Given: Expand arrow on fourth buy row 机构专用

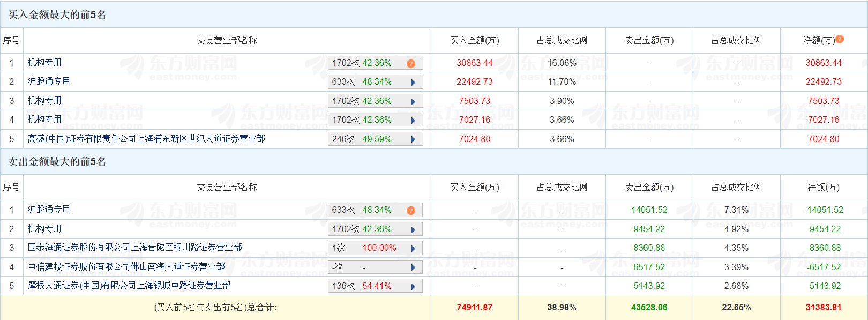Looking at the screenshot, I should [x=413, y=120].
